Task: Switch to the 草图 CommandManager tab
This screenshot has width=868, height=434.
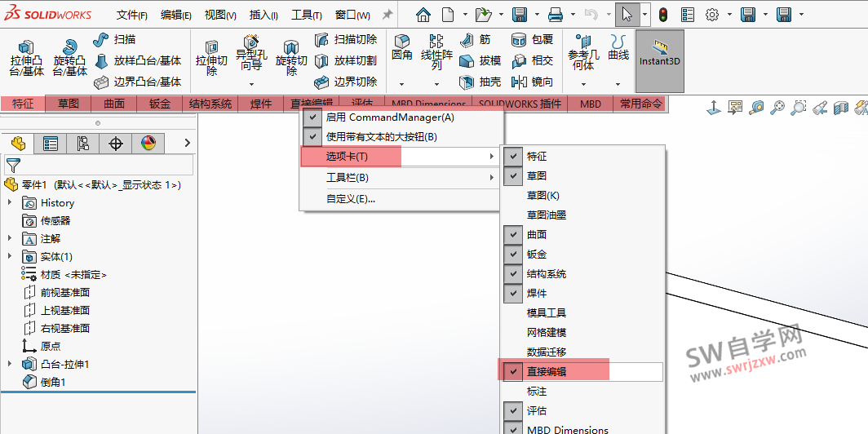Action: coord(68,104)
